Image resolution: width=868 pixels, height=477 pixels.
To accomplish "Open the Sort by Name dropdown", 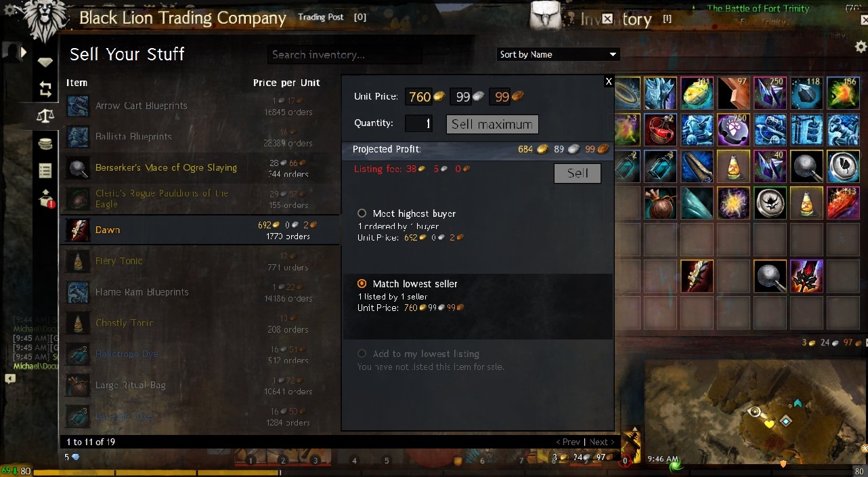I will tap(558, 54).
